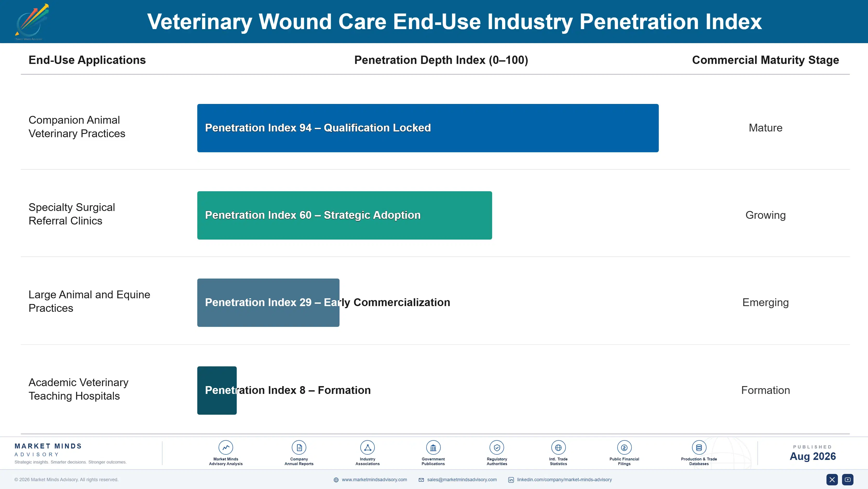Viewport: 868px width, 489px height.
Task: Click the slide title 'Veterinary Wound Care End-Use Industry Penetration Index'
Action: (454, 22)
